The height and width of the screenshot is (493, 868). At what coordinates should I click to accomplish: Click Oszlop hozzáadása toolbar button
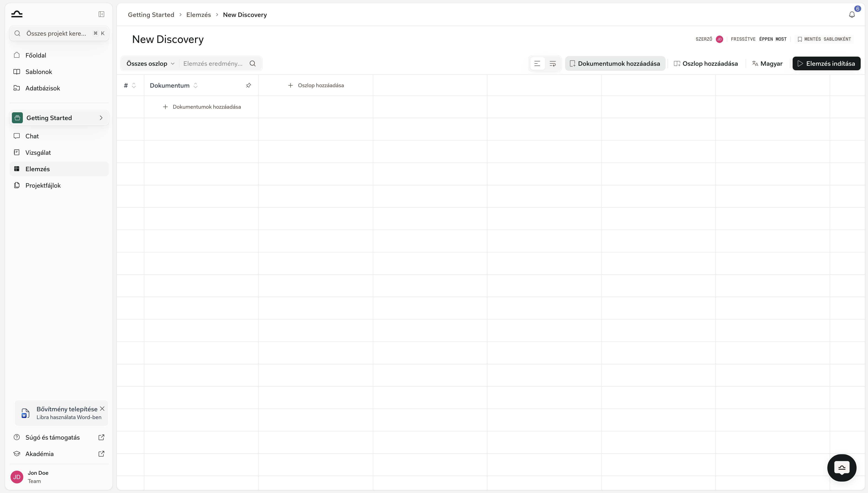[706, 64]
